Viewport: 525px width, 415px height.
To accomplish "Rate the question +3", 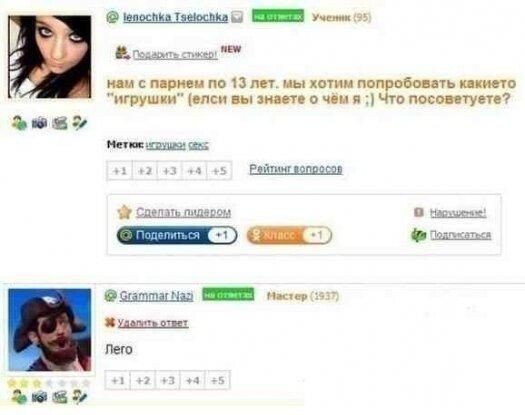I will [169, 171].
